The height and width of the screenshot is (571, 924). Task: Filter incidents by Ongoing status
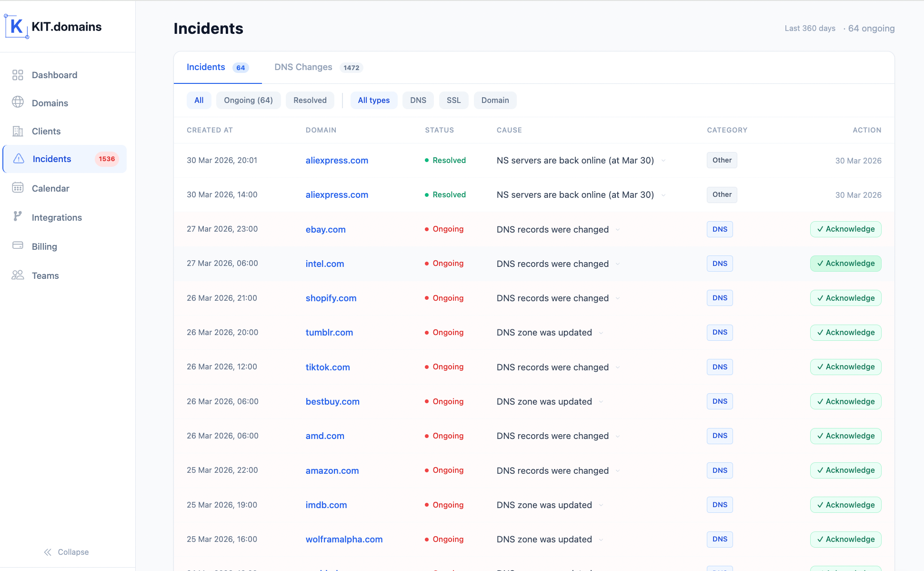(x=248, y=100)
